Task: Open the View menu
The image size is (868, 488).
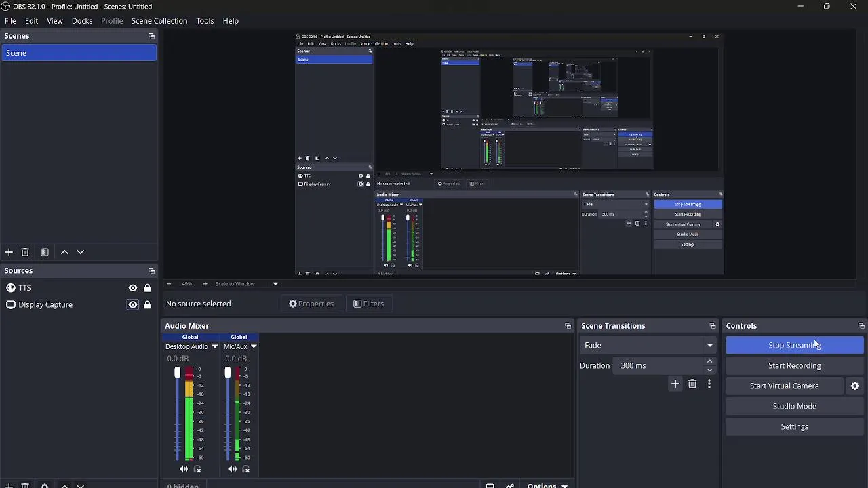Action: coord(55,21)
